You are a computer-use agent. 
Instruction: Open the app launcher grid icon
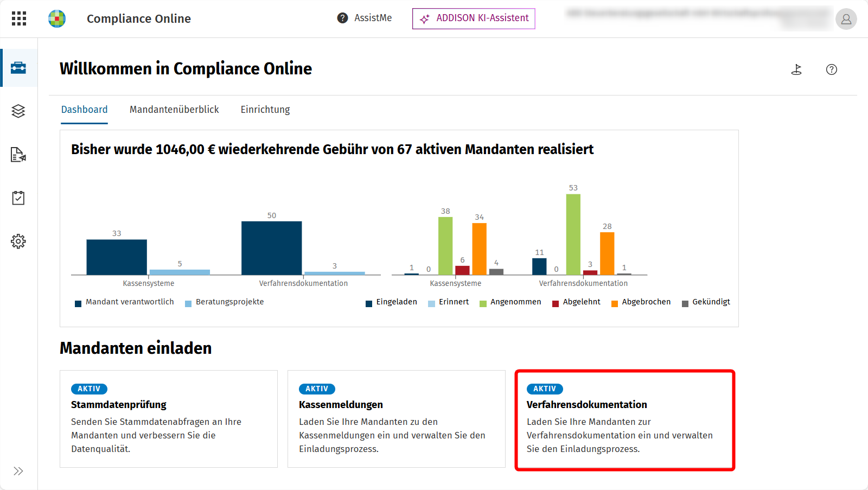[x=19, y=18]
